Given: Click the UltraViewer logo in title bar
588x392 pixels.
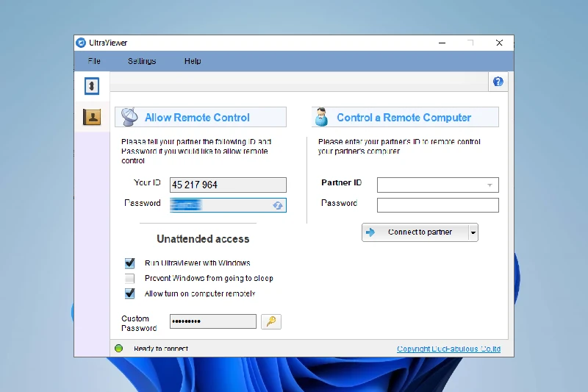Looking at the screenshot, I should [82, 43].
